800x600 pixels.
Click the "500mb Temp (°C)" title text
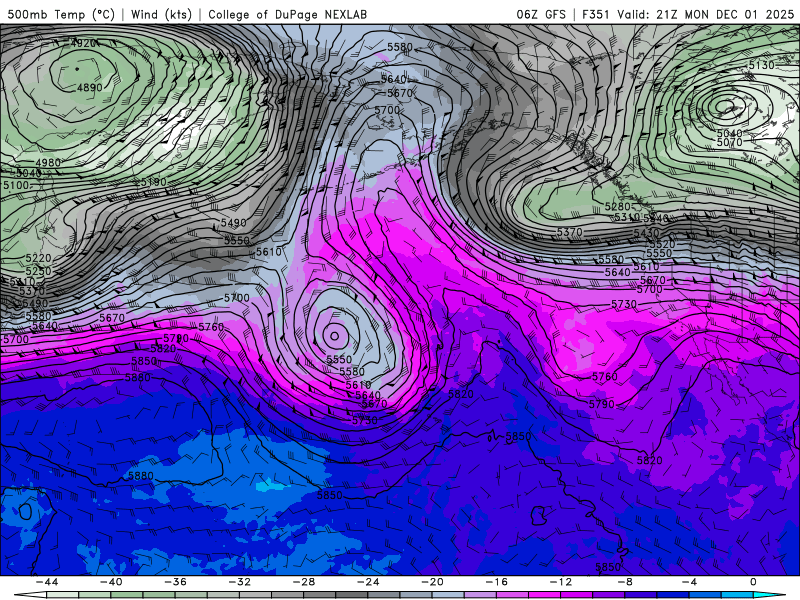(x=61, y=14)
